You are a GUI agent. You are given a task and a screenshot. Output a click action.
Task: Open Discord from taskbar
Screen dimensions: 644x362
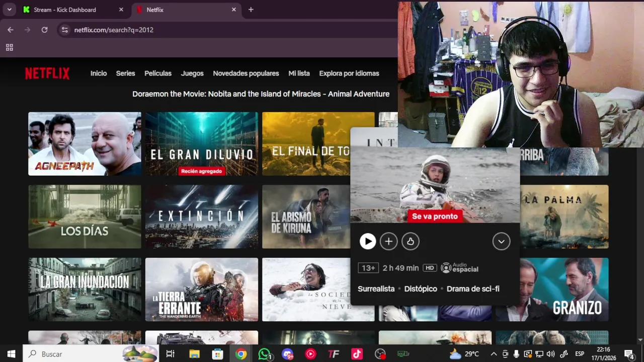[x=287, y=354]
